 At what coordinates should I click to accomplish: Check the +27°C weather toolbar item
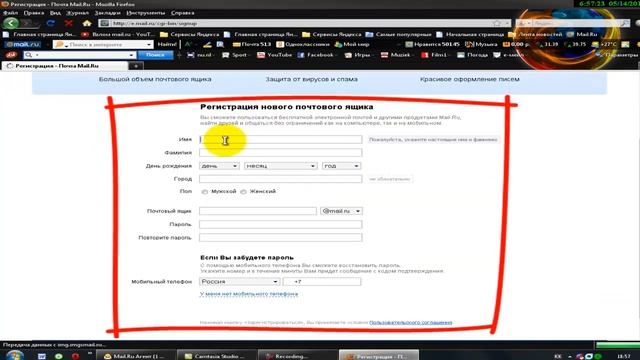(x=604, y=44)
